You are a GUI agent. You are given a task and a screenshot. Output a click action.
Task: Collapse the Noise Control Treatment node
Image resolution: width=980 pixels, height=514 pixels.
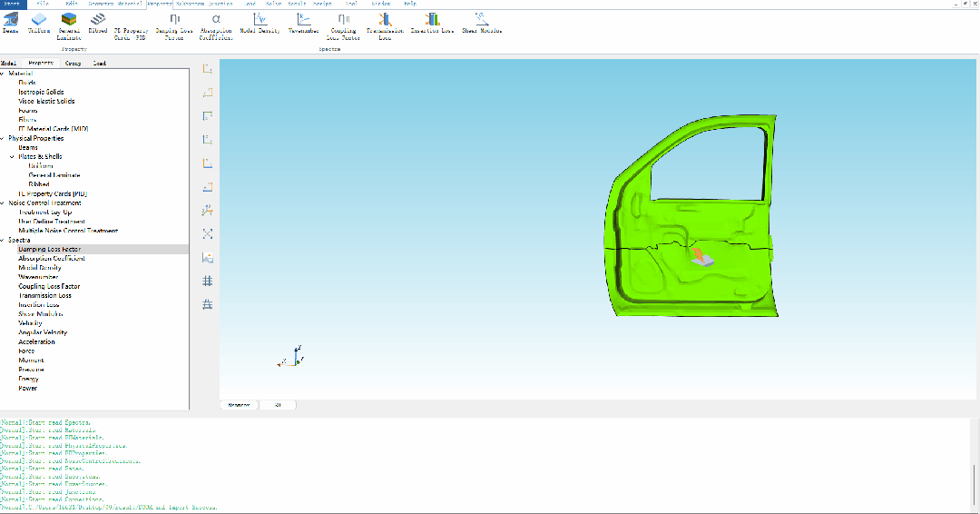pos(3,203)
